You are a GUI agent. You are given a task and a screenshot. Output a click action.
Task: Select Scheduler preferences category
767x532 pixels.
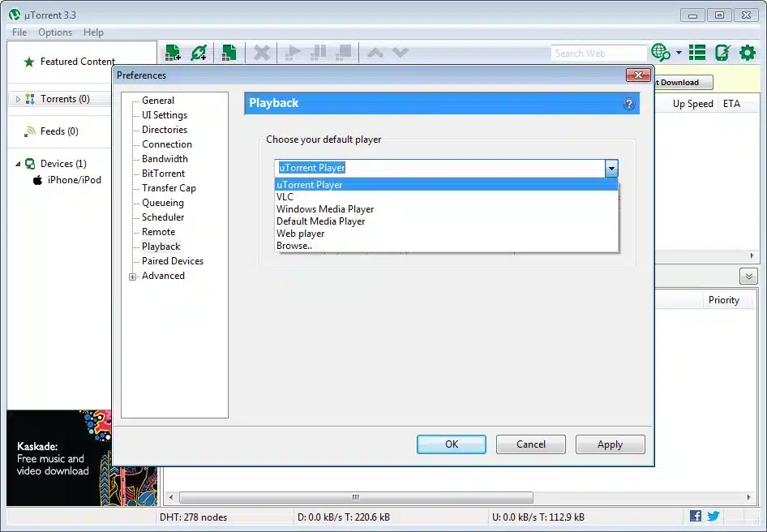click(x=163, y=217)
